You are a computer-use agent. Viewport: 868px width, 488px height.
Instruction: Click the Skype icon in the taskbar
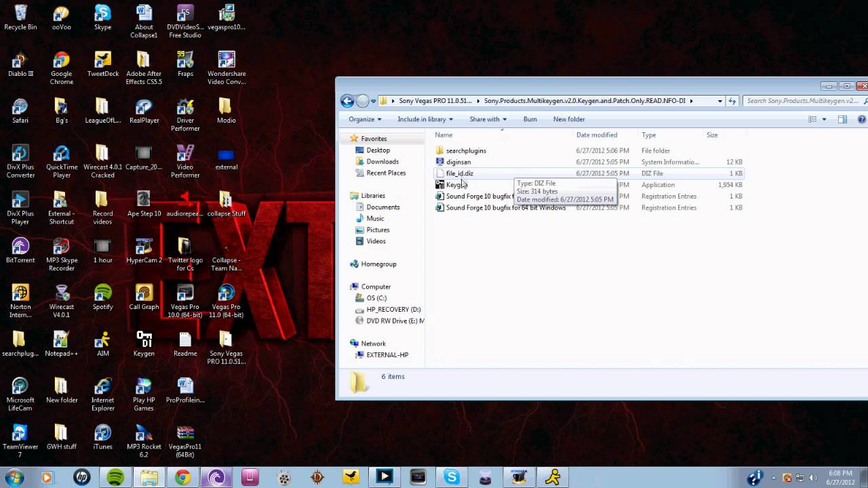452,477
